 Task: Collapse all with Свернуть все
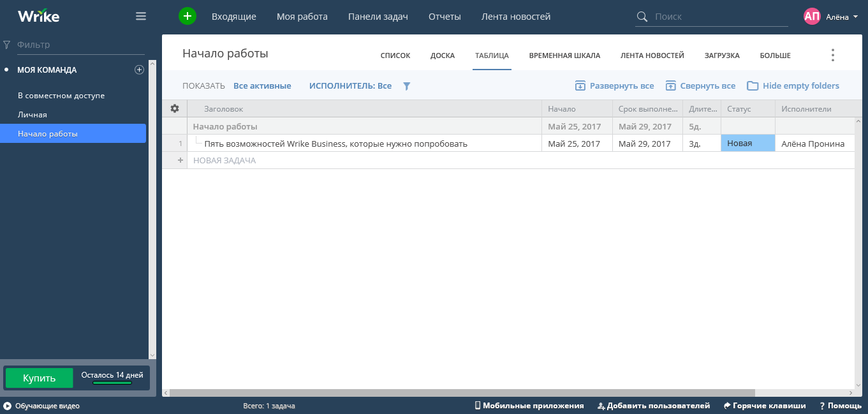[700, 86]
